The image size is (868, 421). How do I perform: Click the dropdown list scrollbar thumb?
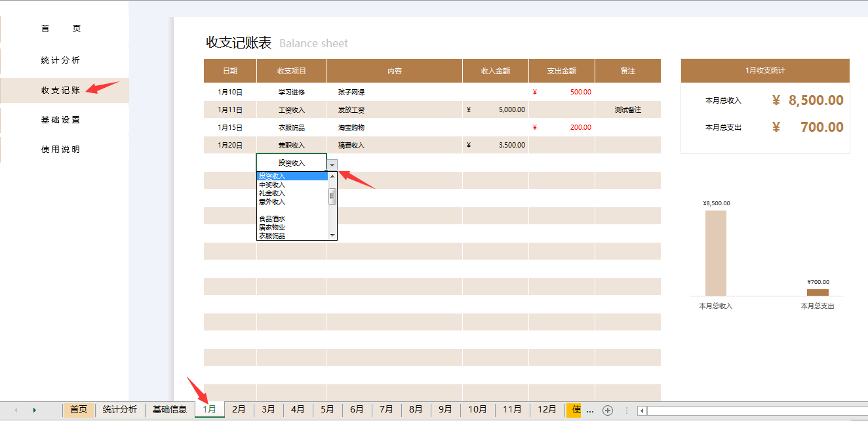[332, 196]
